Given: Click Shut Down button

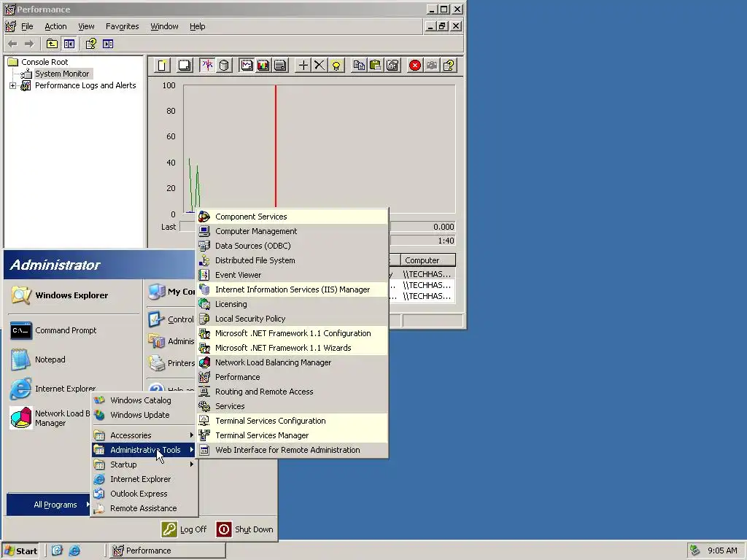Looking at the screenshot, I should [x=245, y=529].
